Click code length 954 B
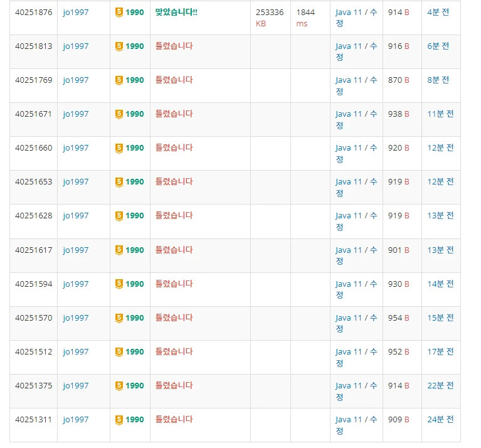Image resolution: width=481 pixels, height=448 pixels. click(x=398, y=318)
